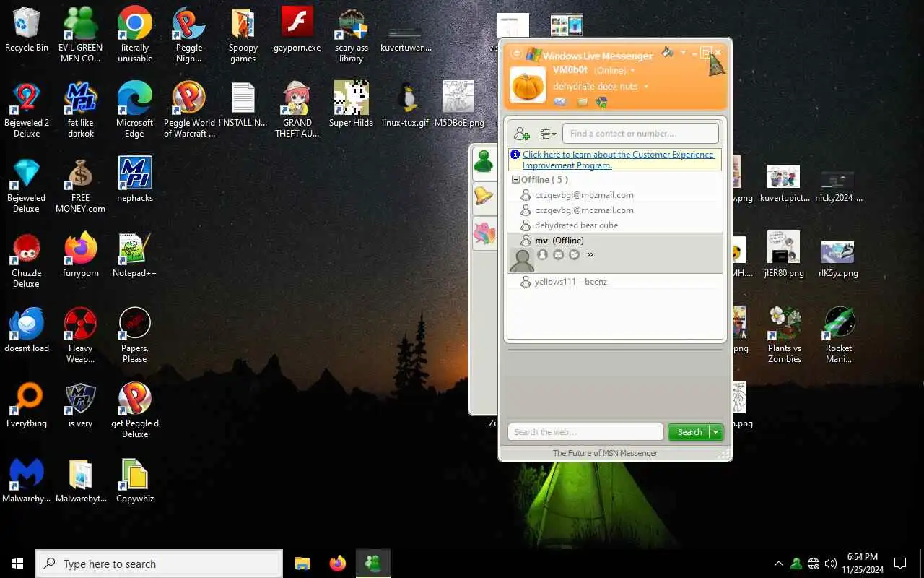Send email to mv using envelope icon
This screenshot has width=924, height=578.
coord(559,255)
